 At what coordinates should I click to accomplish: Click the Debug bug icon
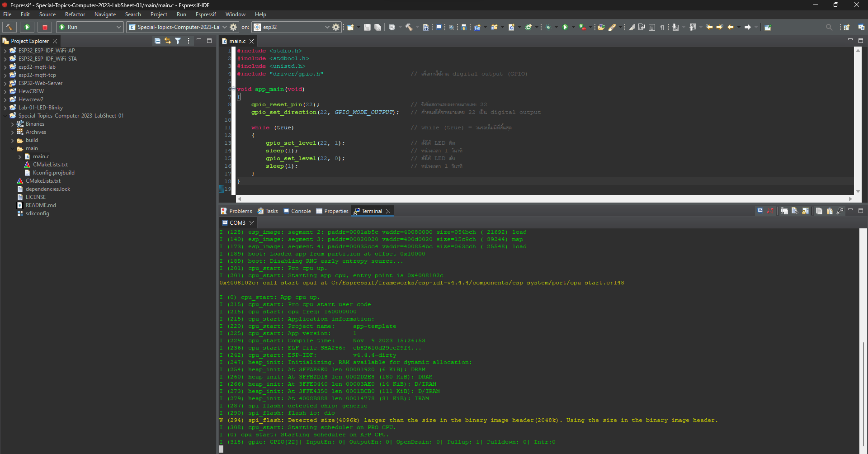pyautogui.click(x=548, y=27)
